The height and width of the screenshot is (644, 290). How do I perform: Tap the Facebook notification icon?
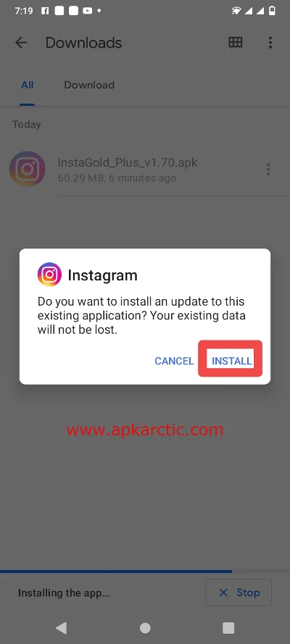click(x=45, y=11)
